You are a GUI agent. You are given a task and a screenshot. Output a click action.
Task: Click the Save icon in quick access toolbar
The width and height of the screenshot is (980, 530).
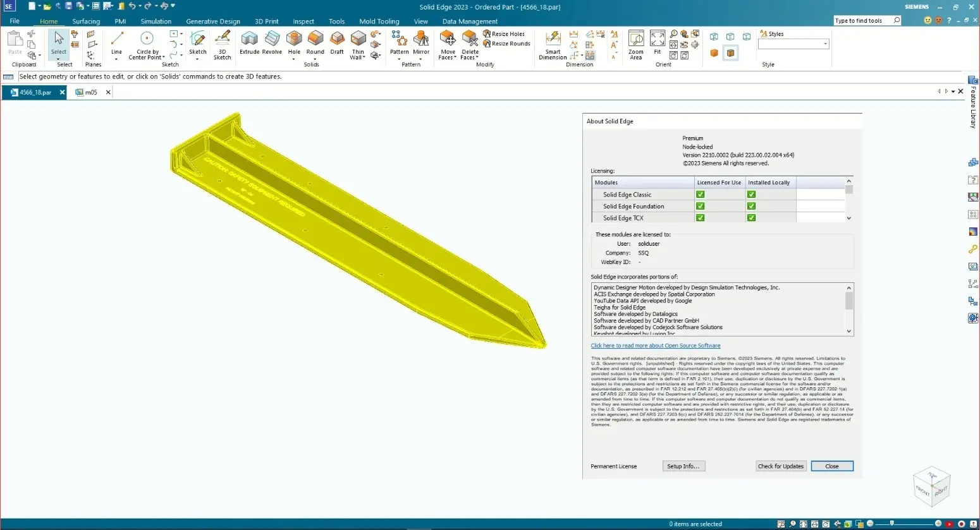pyautogui.click(x=68, y=6)
